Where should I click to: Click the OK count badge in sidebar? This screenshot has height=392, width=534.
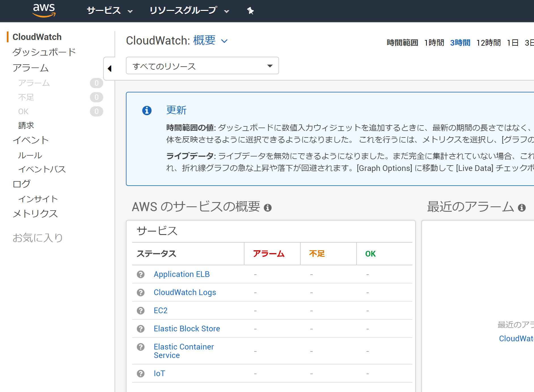96,111
